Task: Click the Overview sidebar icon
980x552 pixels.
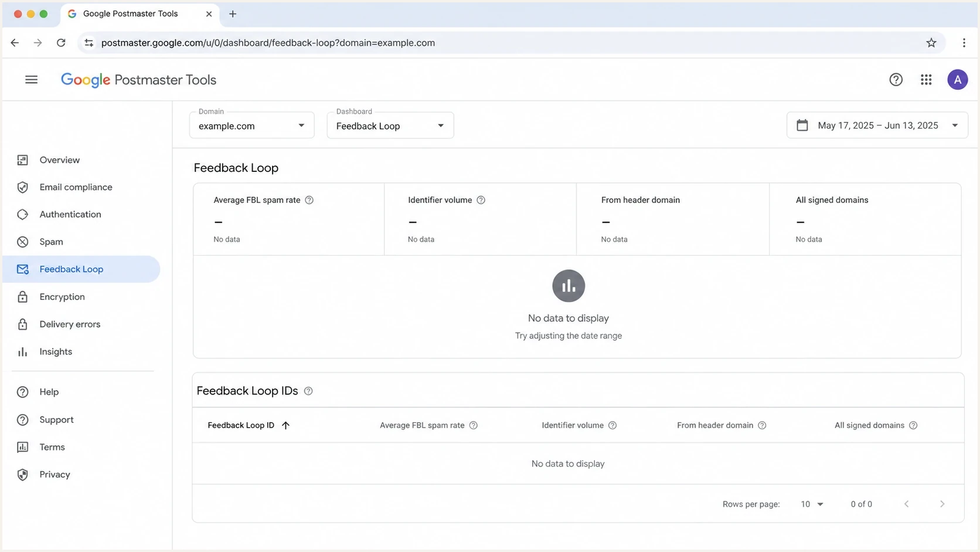Action: click(x=23, y=160)
